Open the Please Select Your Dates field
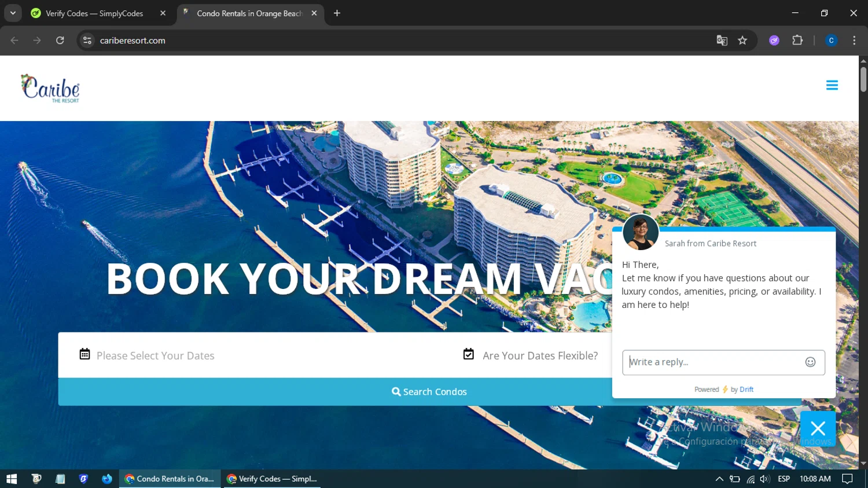This screenshot has height=488, width=868. pyautogui.click(x=155, y=355)
